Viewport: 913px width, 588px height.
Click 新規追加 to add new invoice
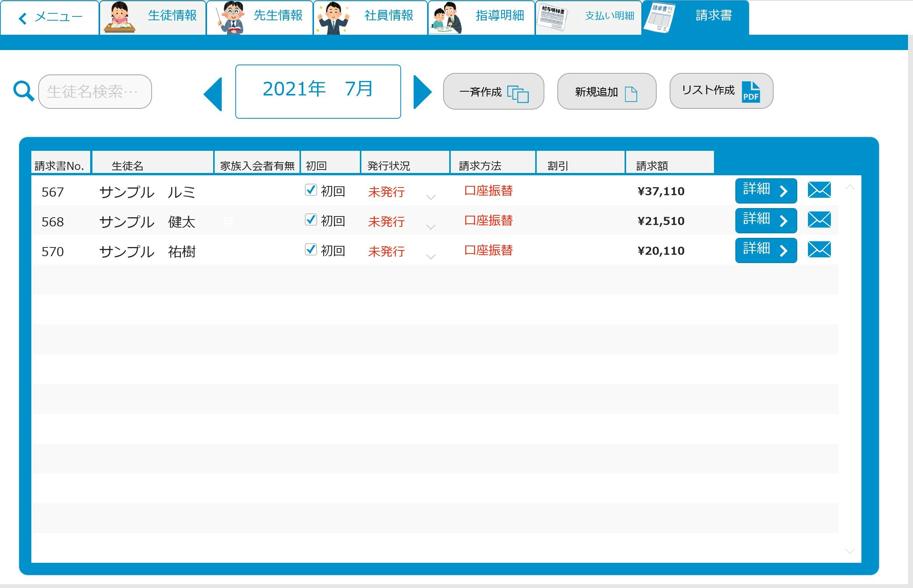(606, 92)
